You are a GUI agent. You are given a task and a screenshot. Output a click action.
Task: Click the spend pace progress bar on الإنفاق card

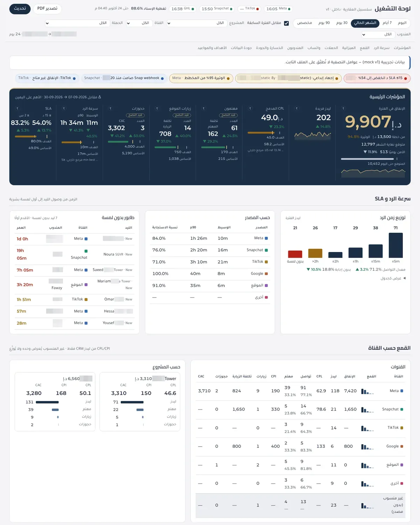coord(372,159)
